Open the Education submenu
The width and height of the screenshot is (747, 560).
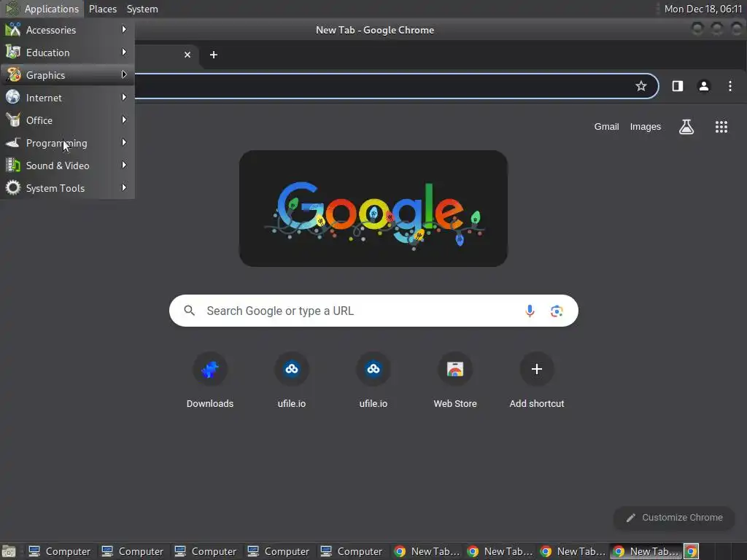[67, 52]
